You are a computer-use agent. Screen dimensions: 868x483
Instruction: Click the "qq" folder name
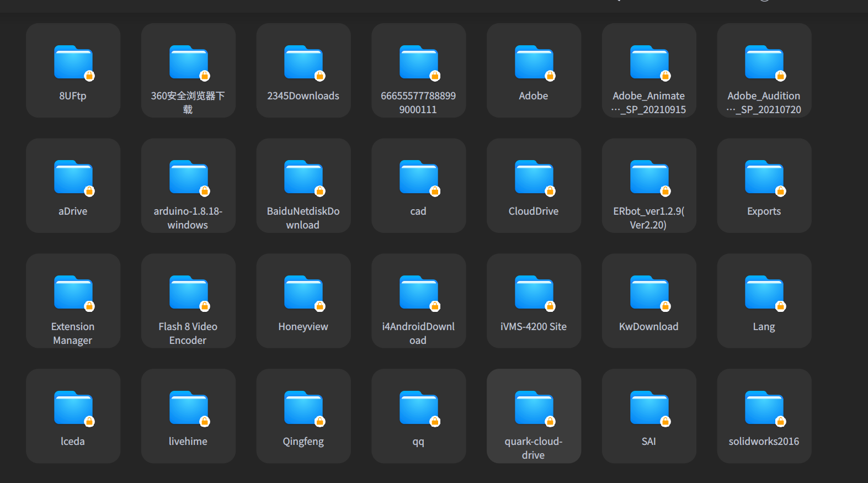pyautogui.click(x=418, y=442)
